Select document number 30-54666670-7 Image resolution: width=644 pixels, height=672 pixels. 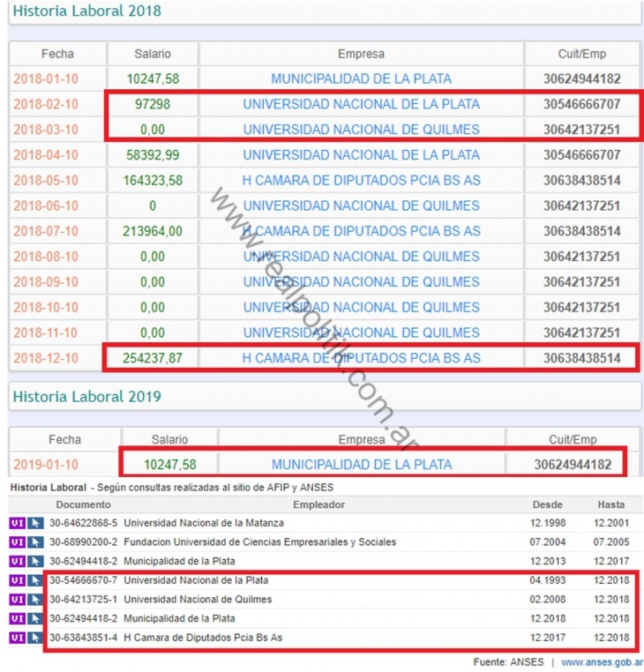pos(83,580)
